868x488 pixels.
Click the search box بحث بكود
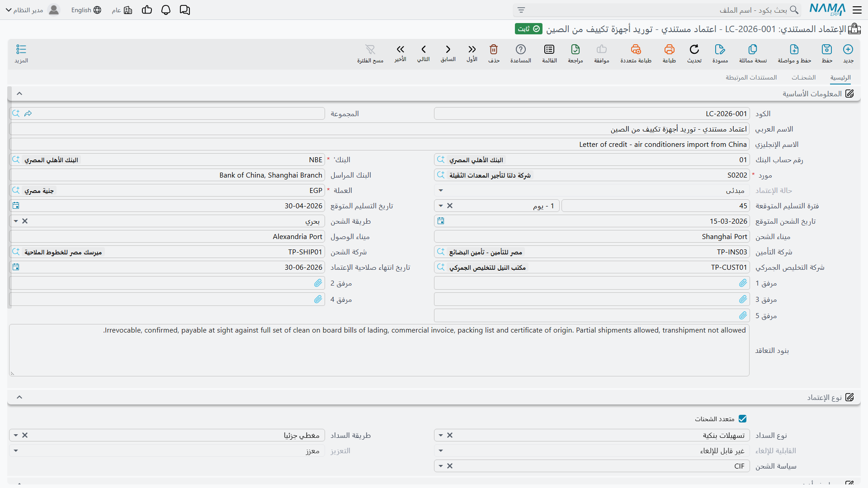pos(656,10)
